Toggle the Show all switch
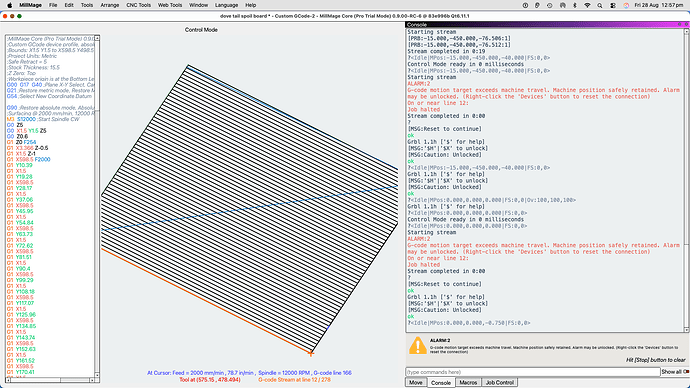 [686, 372]
